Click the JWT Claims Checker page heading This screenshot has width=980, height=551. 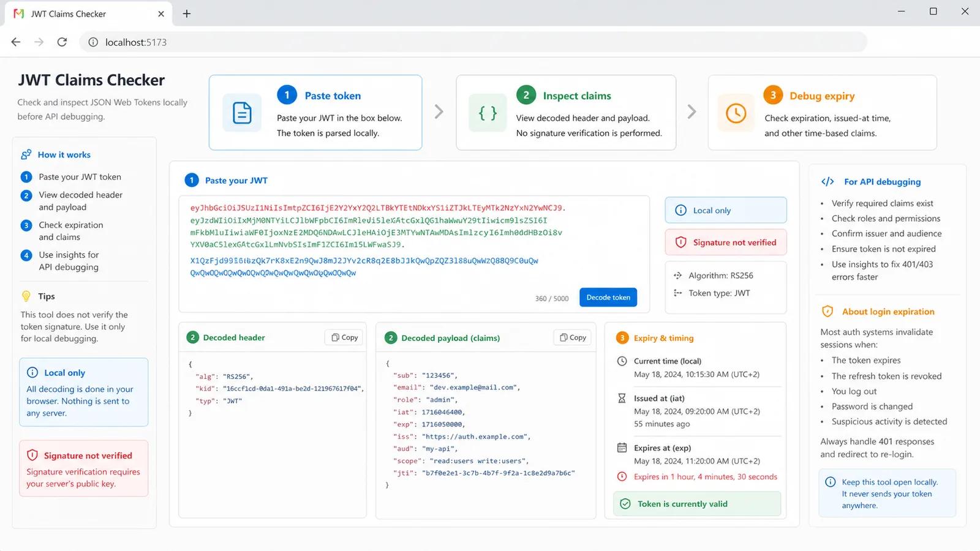point(91,80)
